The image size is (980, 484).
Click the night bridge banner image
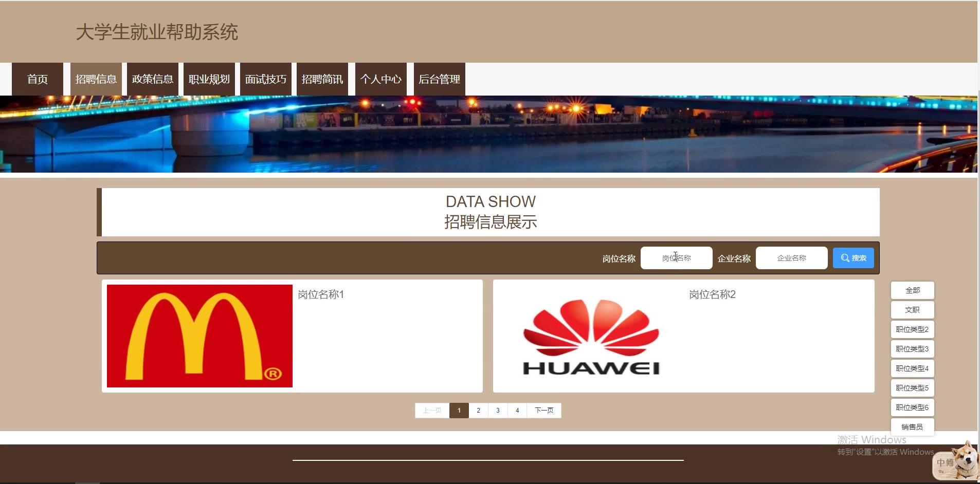[488, 134]
